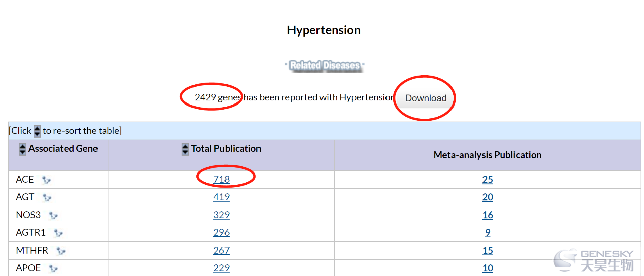The width and height of the screenshot is (644, 276).
Task: Open the Related Diseases link
Action: pos(324,65)
